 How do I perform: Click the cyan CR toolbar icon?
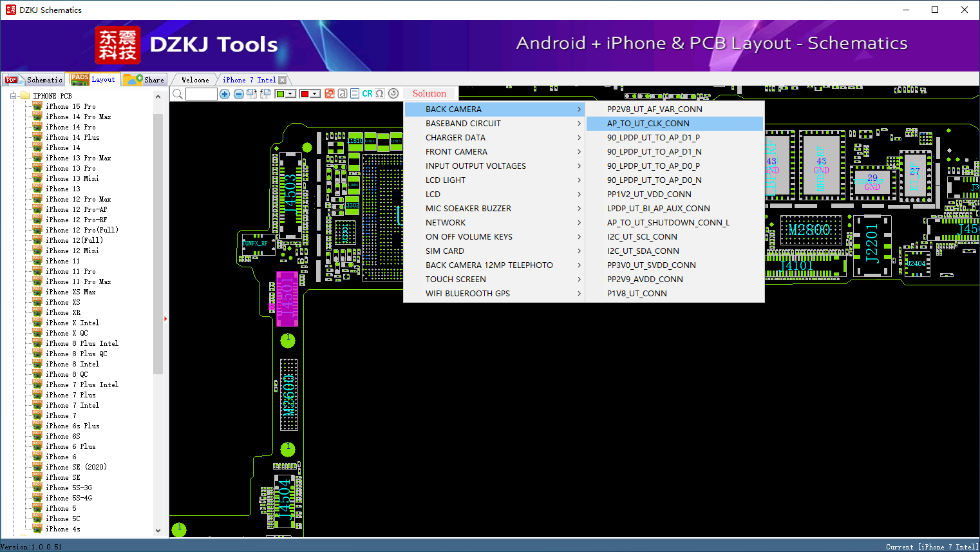(x=367, y=94)
